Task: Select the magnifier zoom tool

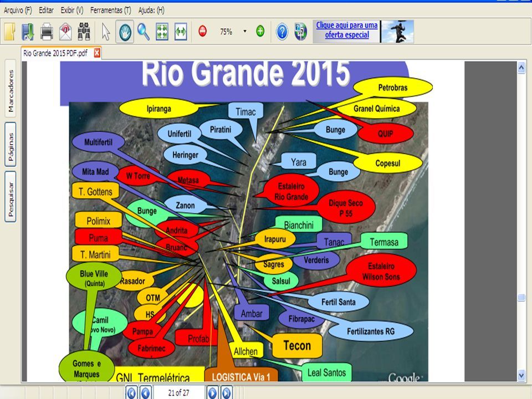Action: [144, 32]
